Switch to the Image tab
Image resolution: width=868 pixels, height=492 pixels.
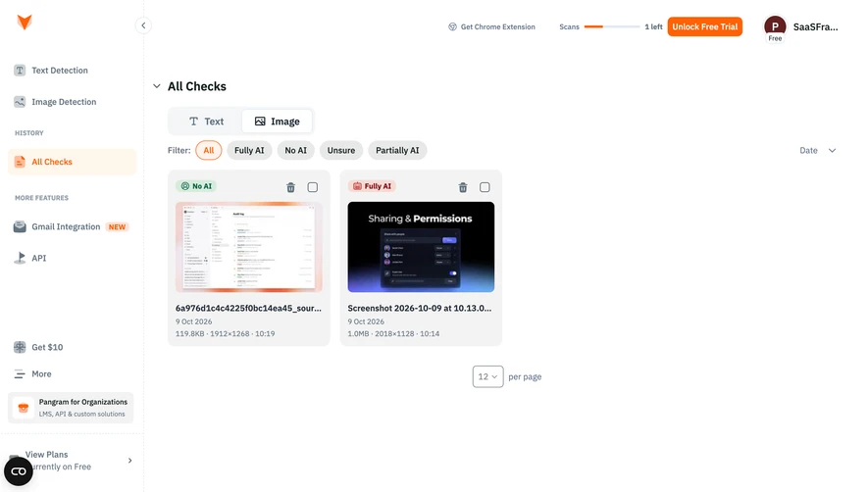(277, 122)
